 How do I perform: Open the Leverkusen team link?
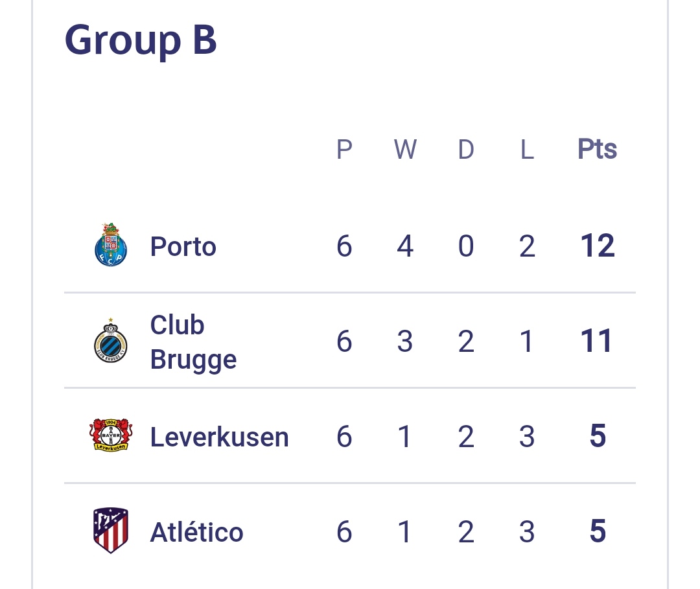(219, 437)
